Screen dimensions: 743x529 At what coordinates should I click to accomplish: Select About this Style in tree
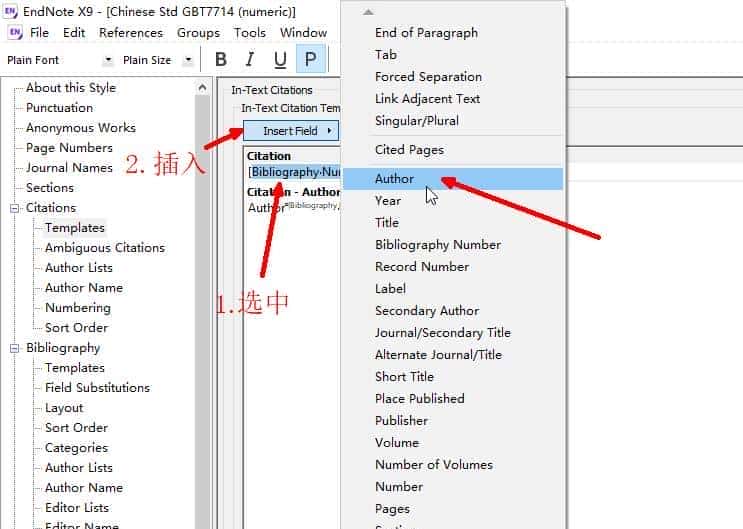[71, 88]
